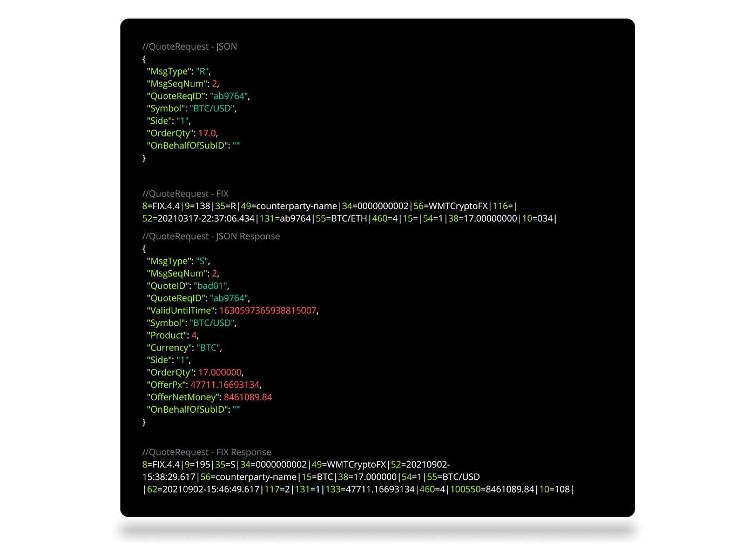Click the FIX response field 100550=8461089.84
The height and width of the screenshot is (550, 756).
(x=492, y=489)
